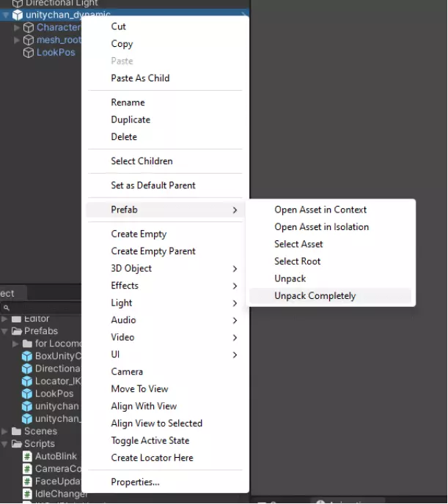The width and height of the screenshot is (448, 504).
Task: Click the AutoBlink script icon
Action: pyautogui.click(x=27, y=456)
